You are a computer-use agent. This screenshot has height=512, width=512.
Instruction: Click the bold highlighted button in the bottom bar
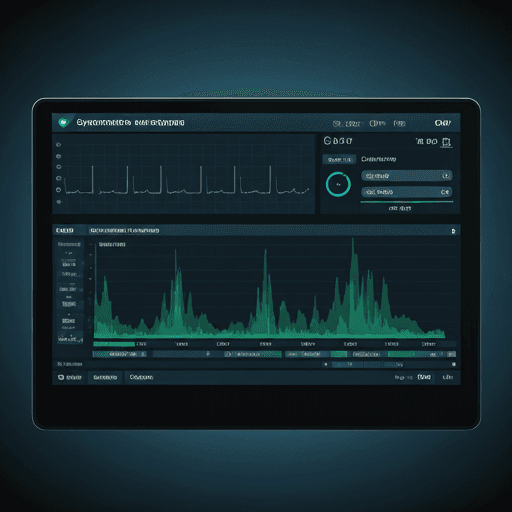click(424, 377)
